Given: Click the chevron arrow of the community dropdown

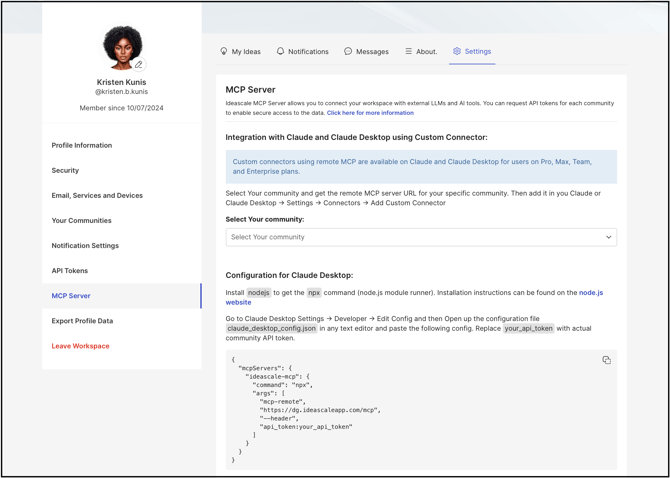Looking at the screenshot, I should 608,237.
